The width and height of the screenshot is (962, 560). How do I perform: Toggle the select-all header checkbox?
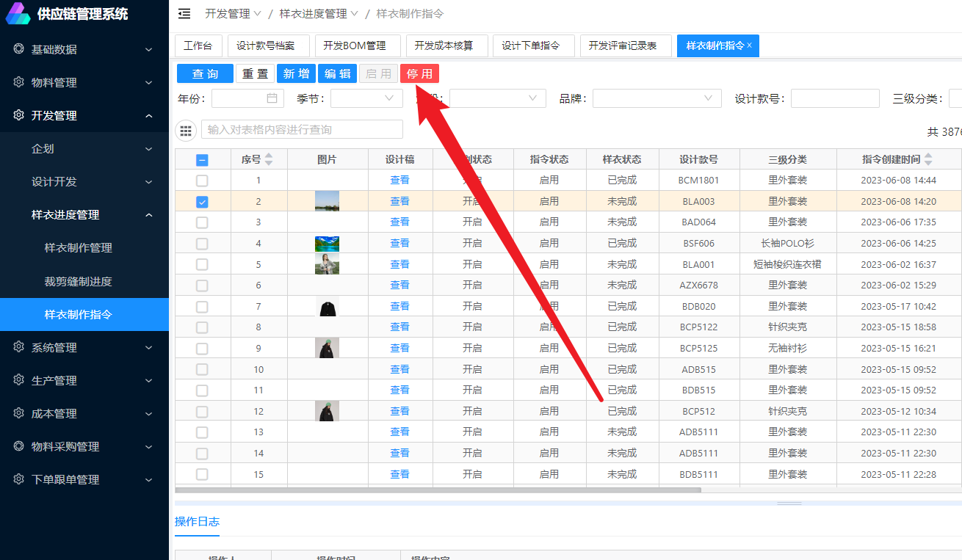pos(202,160)
